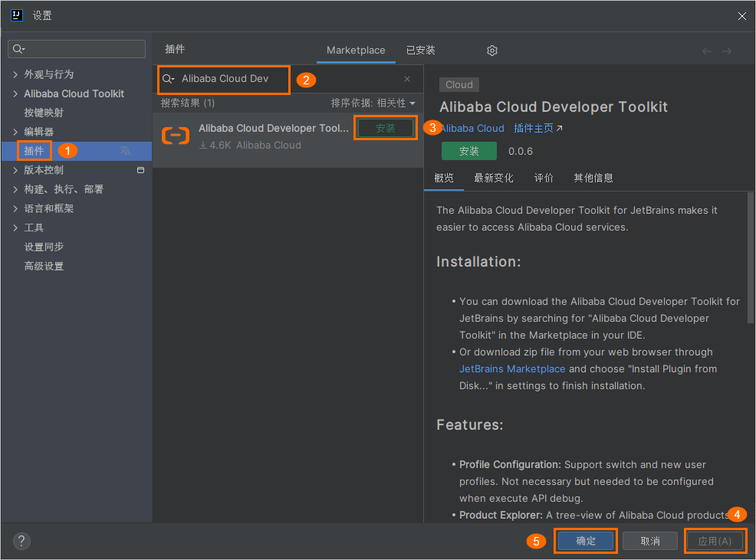756x560 pixels.
Task: Click the translation icon on the 插件 row
Action: pos(125,151)
